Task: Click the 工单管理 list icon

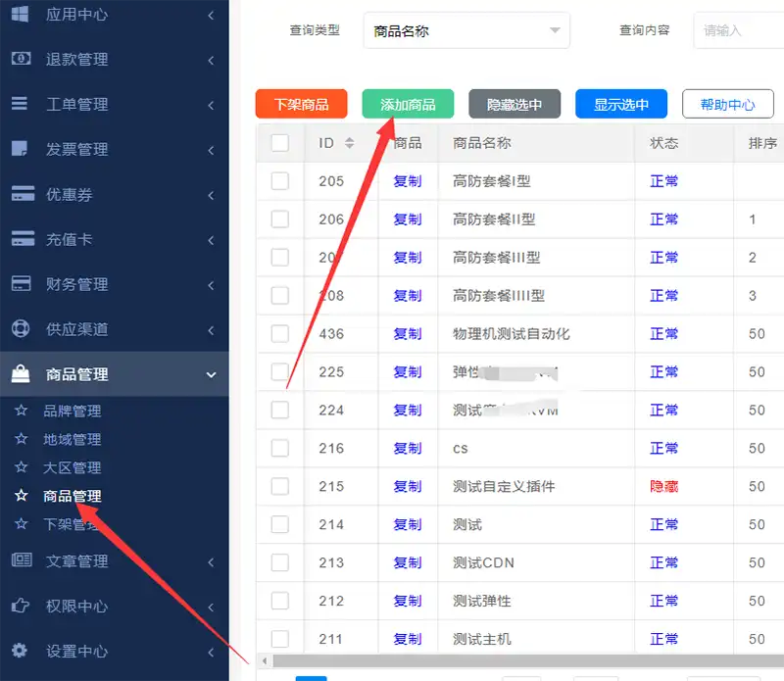Action: tap(20, 104)
